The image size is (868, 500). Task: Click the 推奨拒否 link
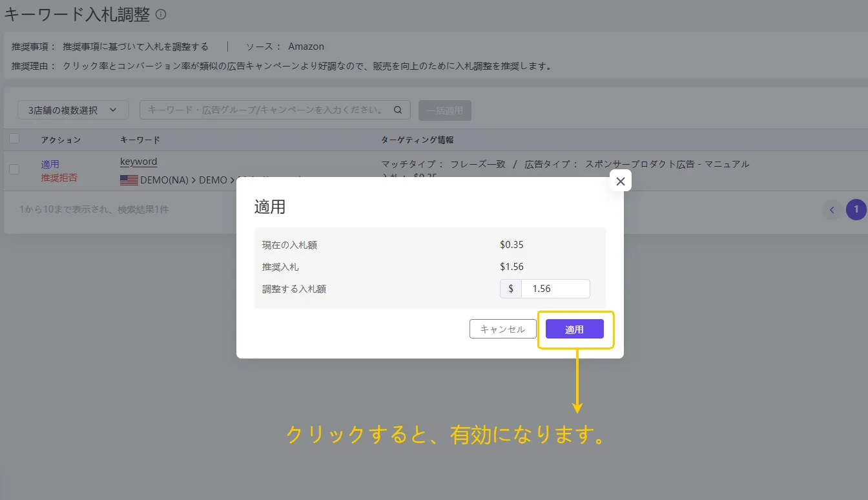click(x=59, y=178)
